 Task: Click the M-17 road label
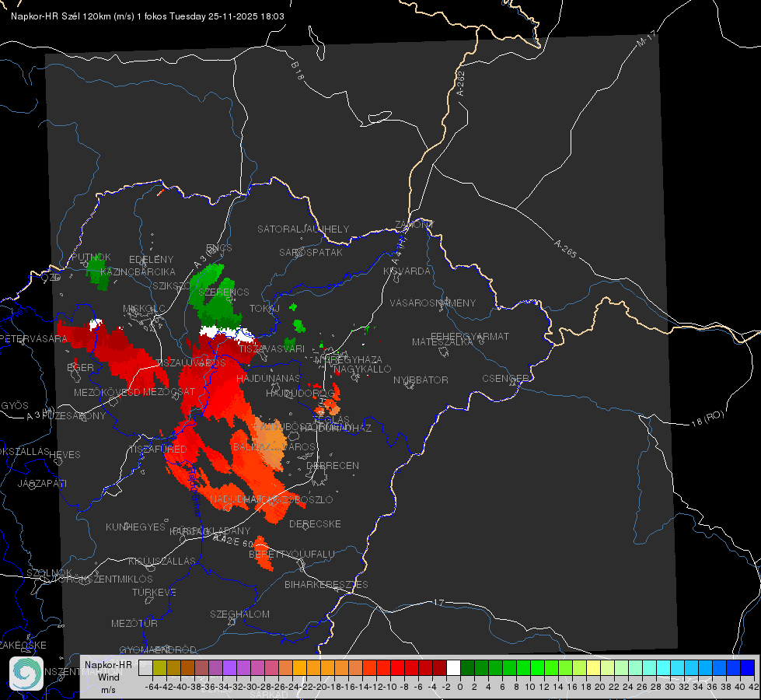(646, 39)
